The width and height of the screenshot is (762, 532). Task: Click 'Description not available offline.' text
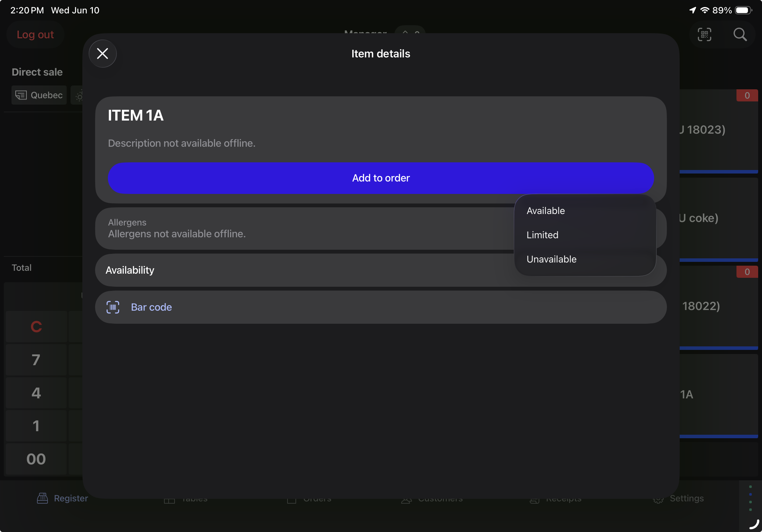[x=182, y=143]
